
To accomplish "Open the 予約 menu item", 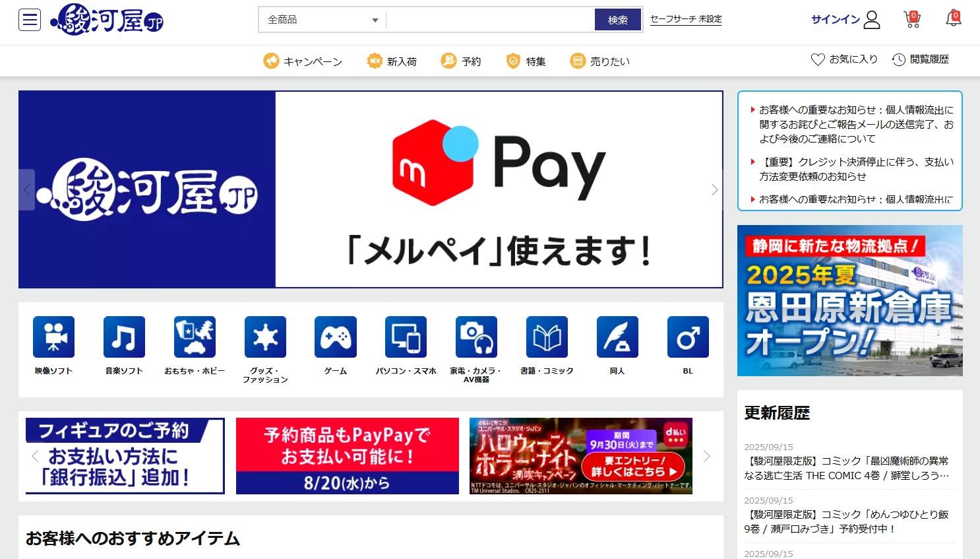I will pos(461,61).
